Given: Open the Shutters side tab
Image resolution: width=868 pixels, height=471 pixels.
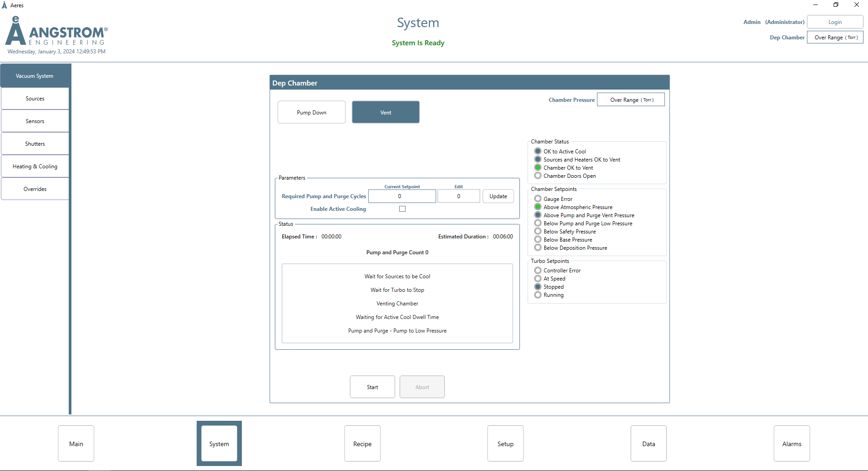Looking at the screenshot, I should (35, 144).
